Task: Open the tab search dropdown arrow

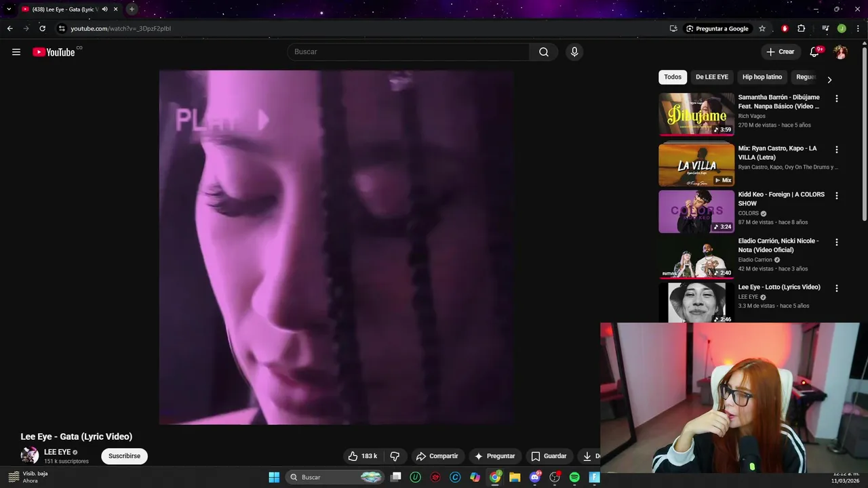Action: (9, 9)
